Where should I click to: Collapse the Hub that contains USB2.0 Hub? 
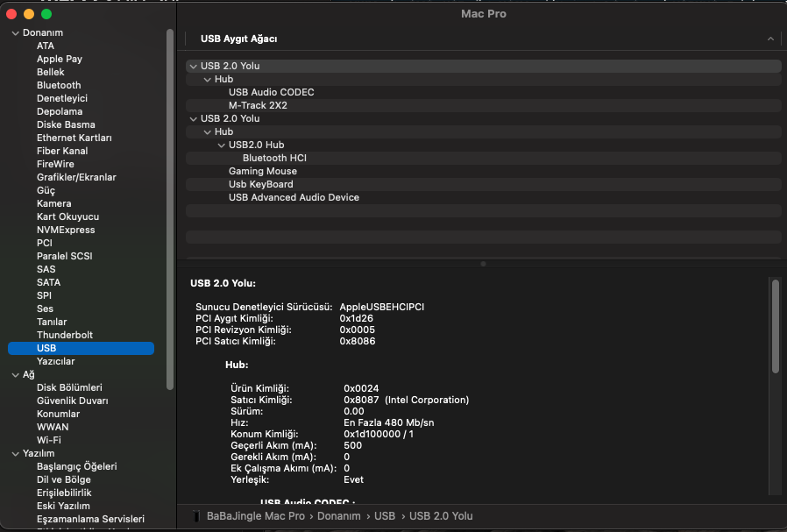[x=208, y=132]
